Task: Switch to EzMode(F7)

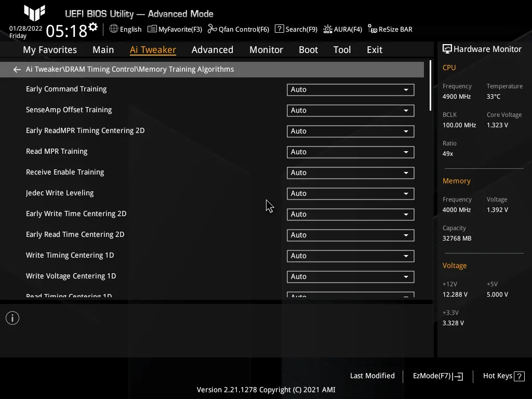Action: (432, 376)
